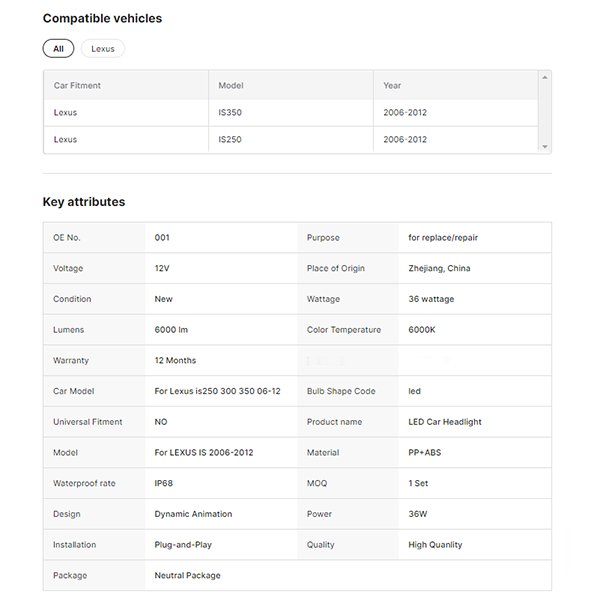Click the scrollbar up arrow in vehicles table
This screenshot has width=600, height=600.
[544, 77]
